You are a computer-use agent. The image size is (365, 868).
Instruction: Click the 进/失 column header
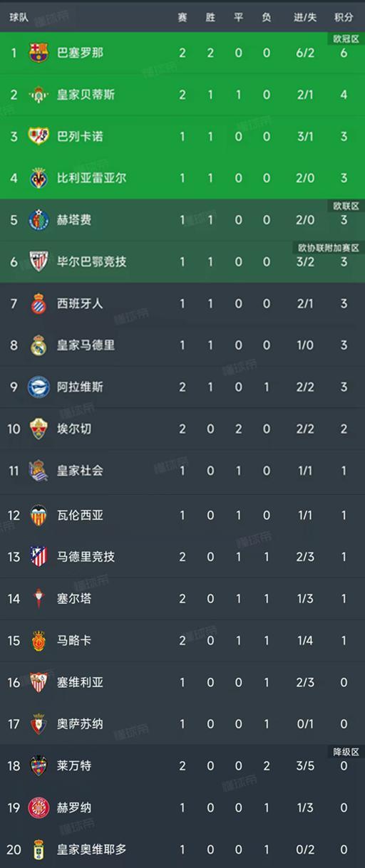pyautogui.click(x=305, y=17)
